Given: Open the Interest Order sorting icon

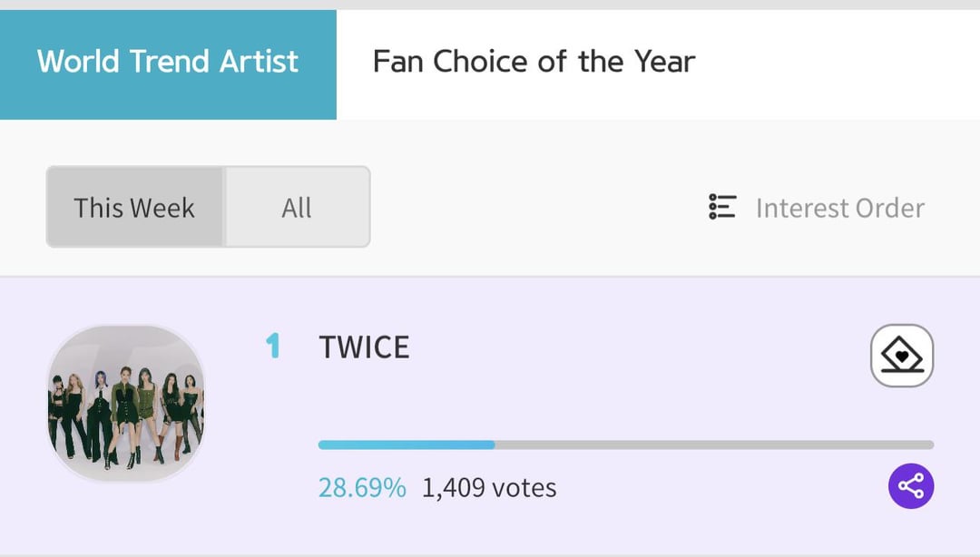Looking at the screenshot, I should 721,208.
